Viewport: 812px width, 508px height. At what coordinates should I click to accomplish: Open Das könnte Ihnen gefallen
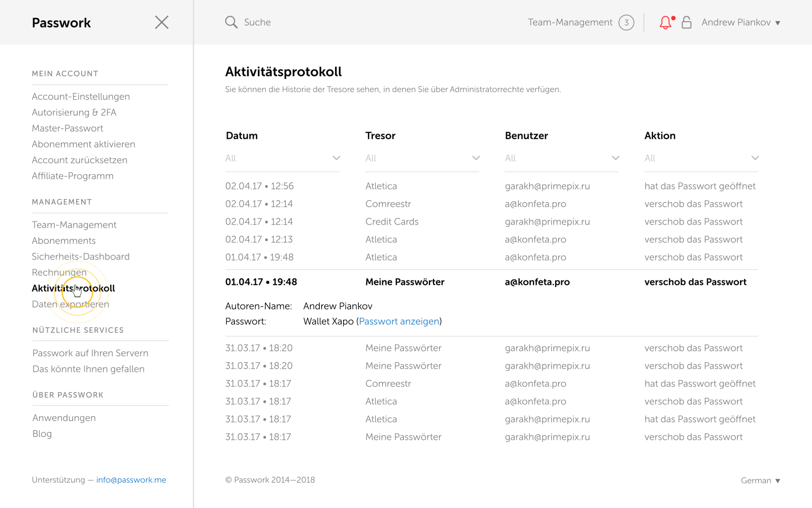point(88,369)
